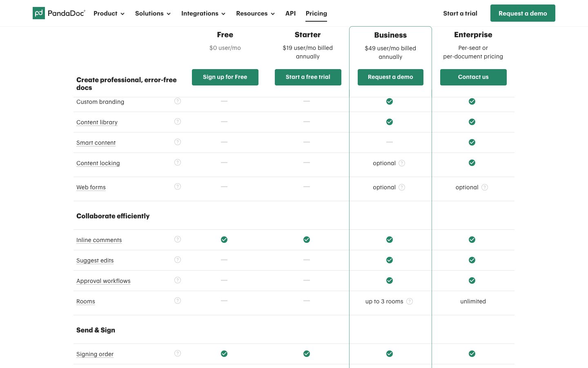Click help icon next to Inline comments
The width and height of the screenshot is (588, 368).
pos(178,239)
